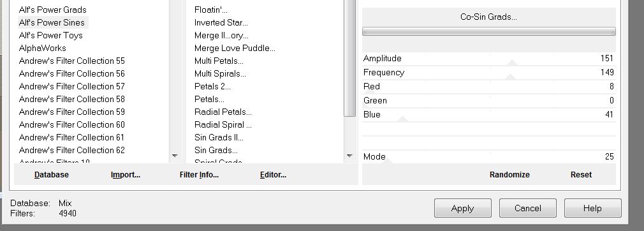Click the filter list down arrow
This screenshot has height=231, width=644.
pos(349,156)
